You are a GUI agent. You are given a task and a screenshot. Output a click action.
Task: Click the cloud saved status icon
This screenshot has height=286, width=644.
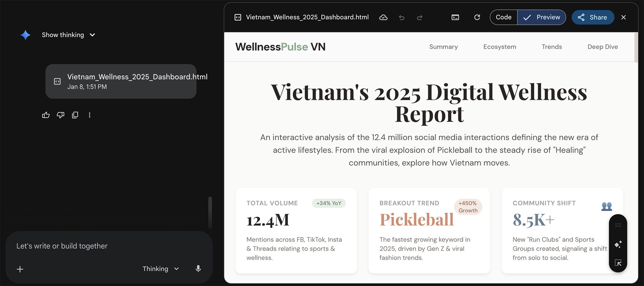coord(383,17)
